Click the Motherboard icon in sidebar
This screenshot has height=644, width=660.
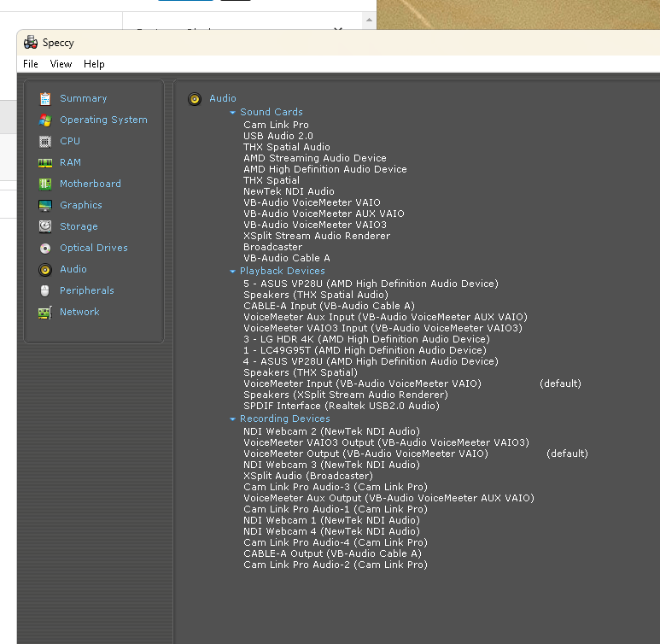tap(45, 184)
